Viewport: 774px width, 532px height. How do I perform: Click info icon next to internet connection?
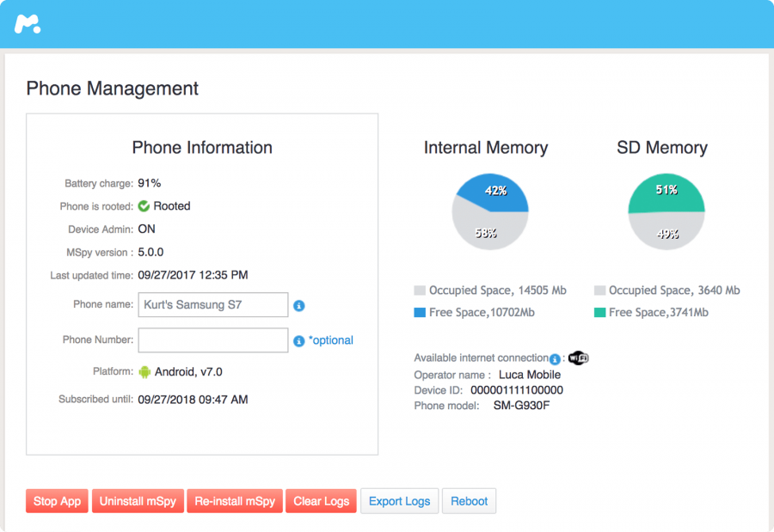click(x=556, y=359)
